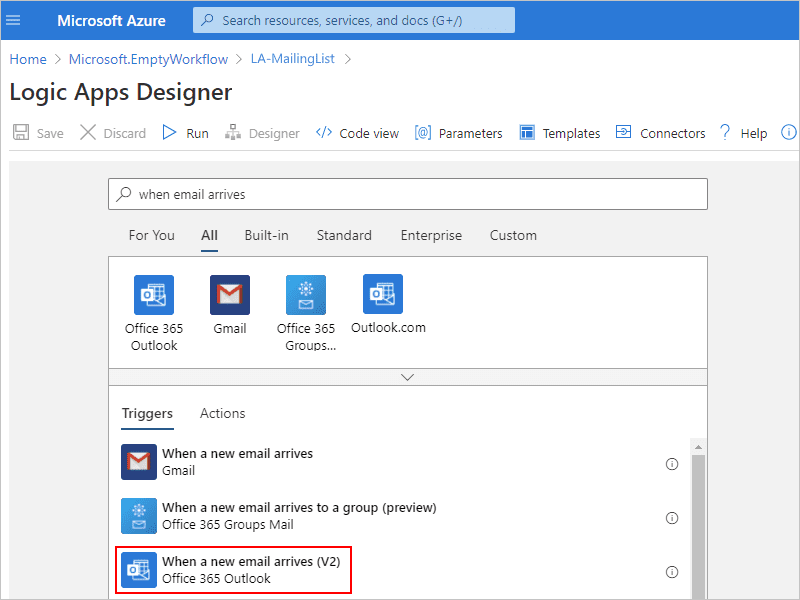The width and height of the screenshot is (800, 600).
Task: Select the Office 365 Outlook connector icon
Action: click(154, 295)
